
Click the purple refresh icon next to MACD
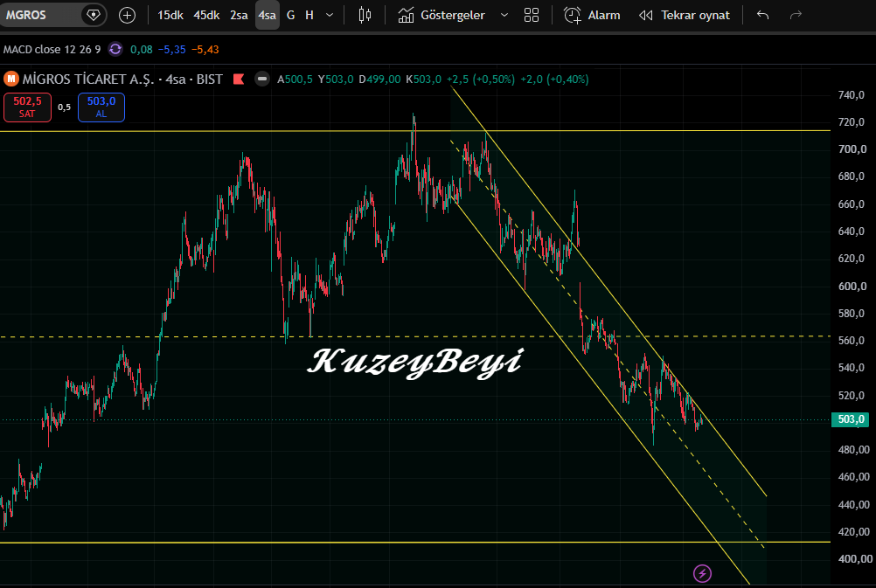coord(115,49)
